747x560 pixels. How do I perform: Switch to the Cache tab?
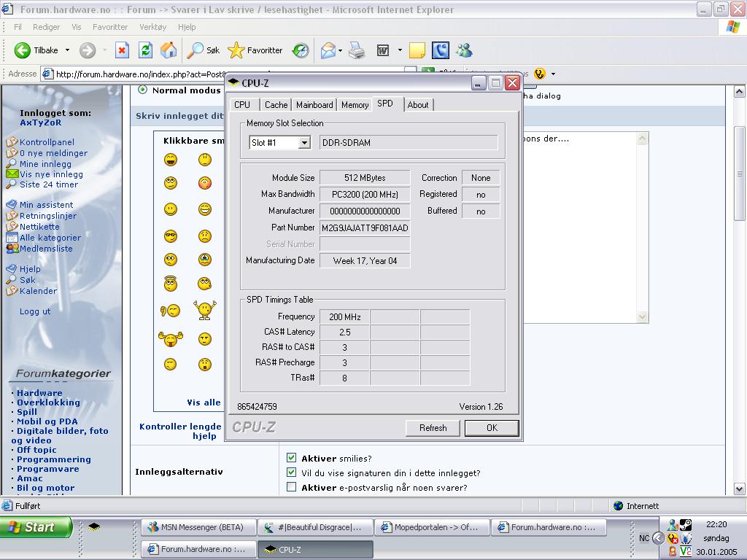click(x=276, y=105)
